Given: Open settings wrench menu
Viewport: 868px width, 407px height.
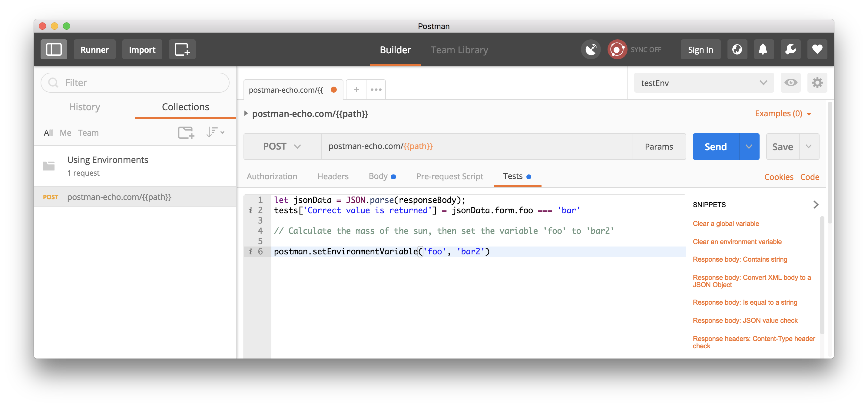Looking at the screenshot, I should [x=790, y=50].
